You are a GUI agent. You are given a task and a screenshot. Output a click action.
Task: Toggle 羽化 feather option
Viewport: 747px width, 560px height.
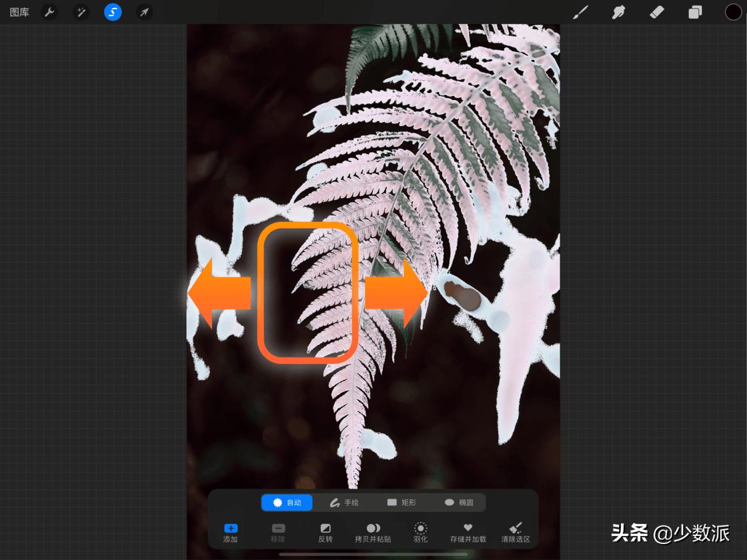tap(420, 532)
